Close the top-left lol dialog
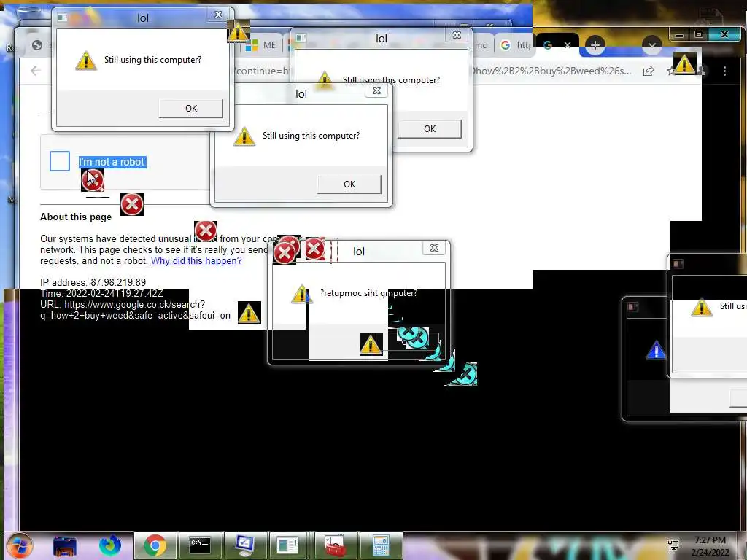Screen dimensions: 747x560 coord(219,15)
